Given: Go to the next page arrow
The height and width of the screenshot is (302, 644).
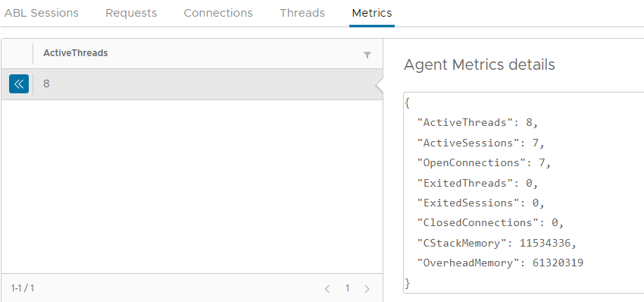Looking at the screenshot, I should 367,289.
